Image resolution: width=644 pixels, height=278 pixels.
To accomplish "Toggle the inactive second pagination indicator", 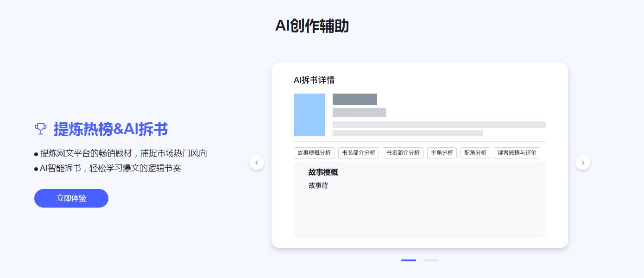I will click(431, 260).
